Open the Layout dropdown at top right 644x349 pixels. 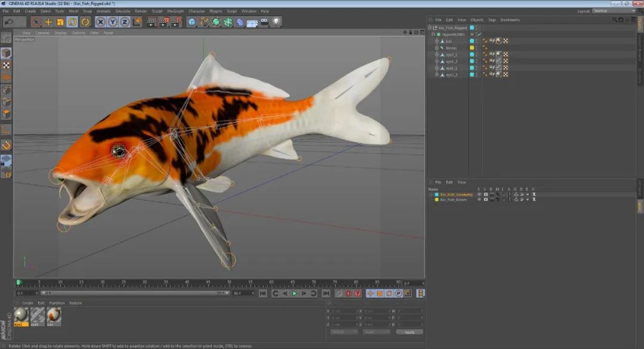coord(614,11)
